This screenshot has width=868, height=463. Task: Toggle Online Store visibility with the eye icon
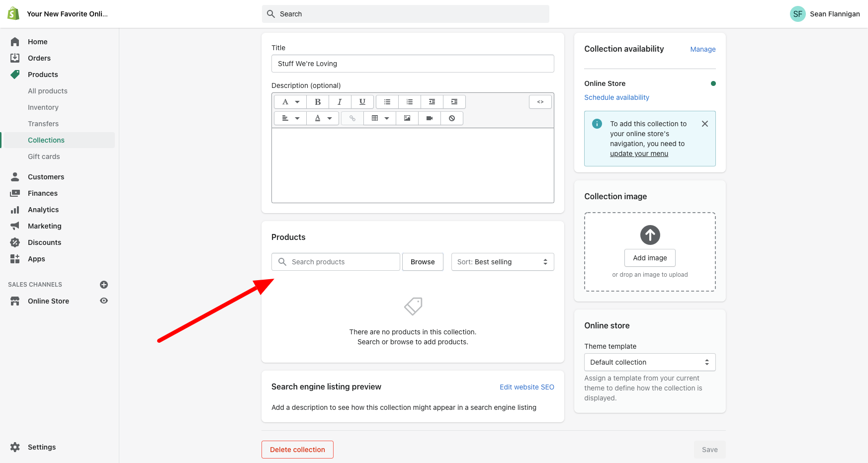(x=103, y=301)
